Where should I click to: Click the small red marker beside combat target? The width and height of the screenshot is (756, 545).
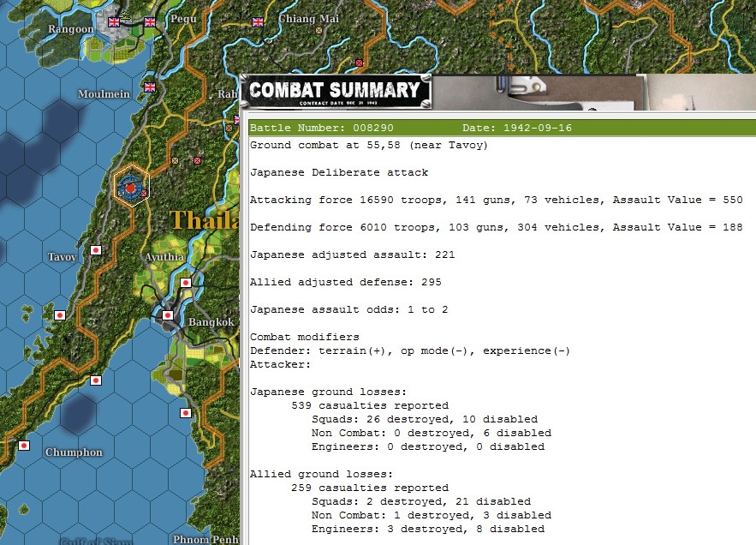(x=144, y=193)
